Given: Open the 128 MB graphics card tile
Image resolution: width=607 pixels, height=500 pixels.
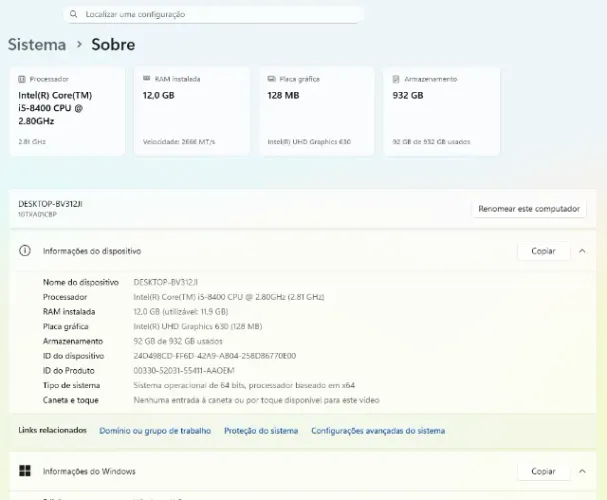Looking at the screenshot, I should 317,111.
